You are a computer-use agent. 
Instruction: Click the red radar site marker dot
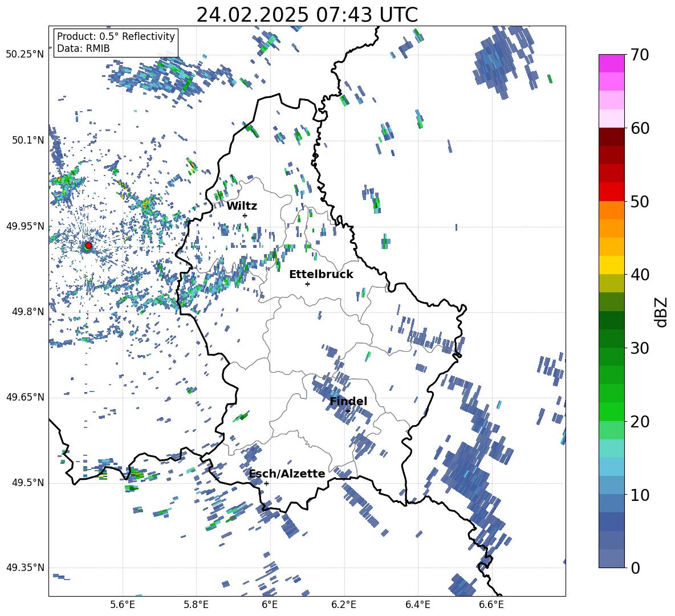88,245
